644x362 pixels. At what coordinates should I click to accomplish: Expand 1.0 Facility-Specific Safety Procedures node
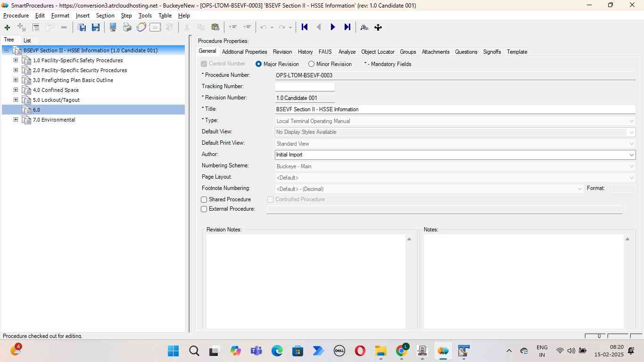pos(16,60)
